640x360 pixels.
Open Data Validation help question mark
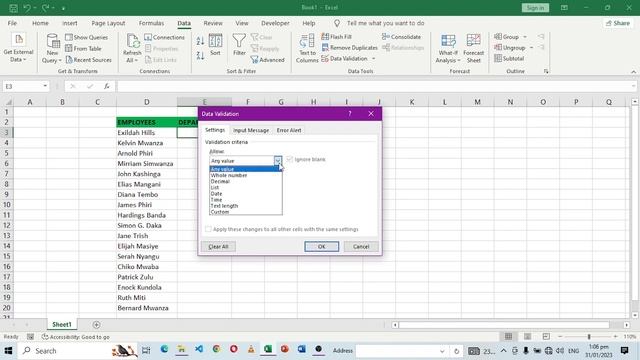tap(350, 114)
